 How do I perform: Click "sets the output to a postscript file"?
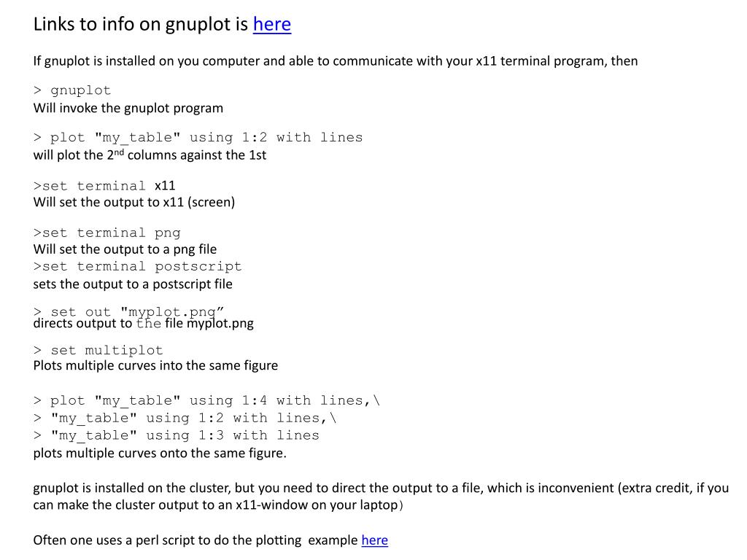[133, 284]
